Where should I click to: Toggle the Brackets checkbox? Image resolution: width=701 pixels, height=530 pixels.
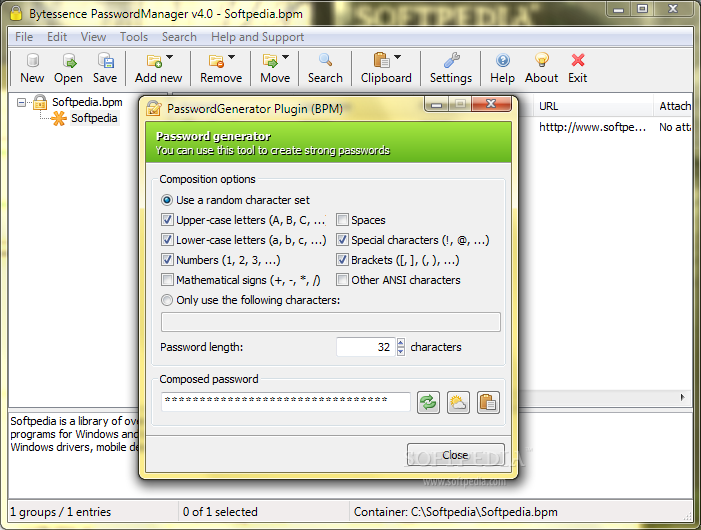[342, 260]
